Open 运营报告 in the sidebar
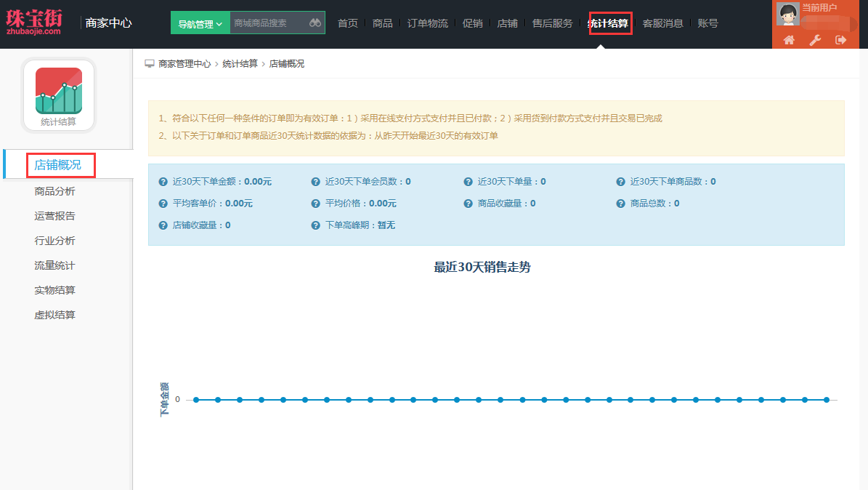The image size is (868, 490). [x=54, y=216]
